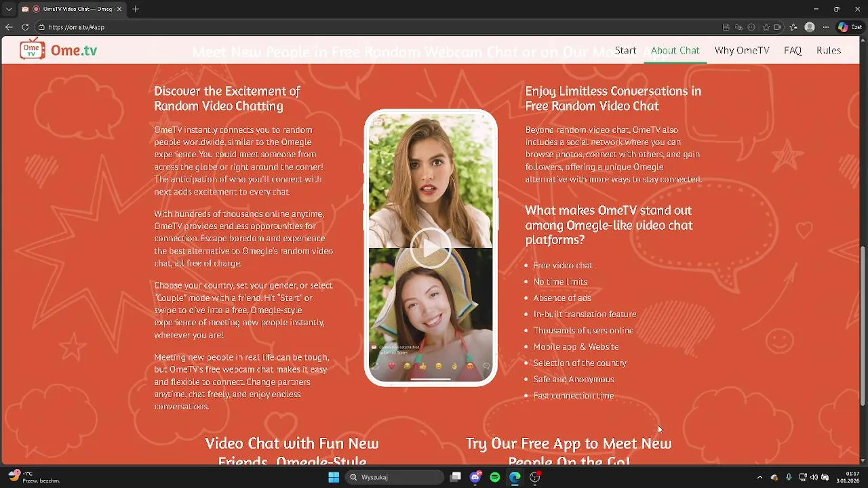Open Discord from the taskbar
The width and height of the screenshot is (868, 488).
coord(475,477)
